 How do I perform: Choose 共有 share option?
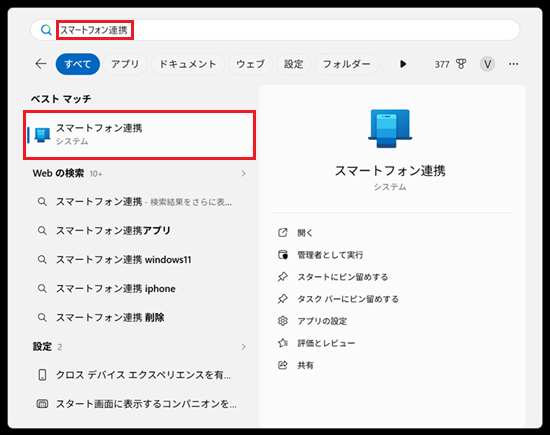click(x=305, y=365)
